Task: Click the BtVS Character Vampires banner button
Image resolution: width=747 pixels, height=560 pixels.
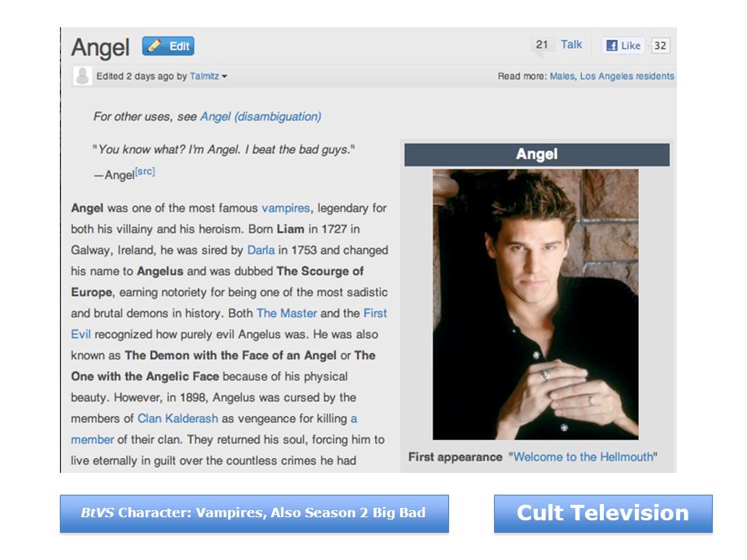Action: pyautogui.click(x=254, y=513)
